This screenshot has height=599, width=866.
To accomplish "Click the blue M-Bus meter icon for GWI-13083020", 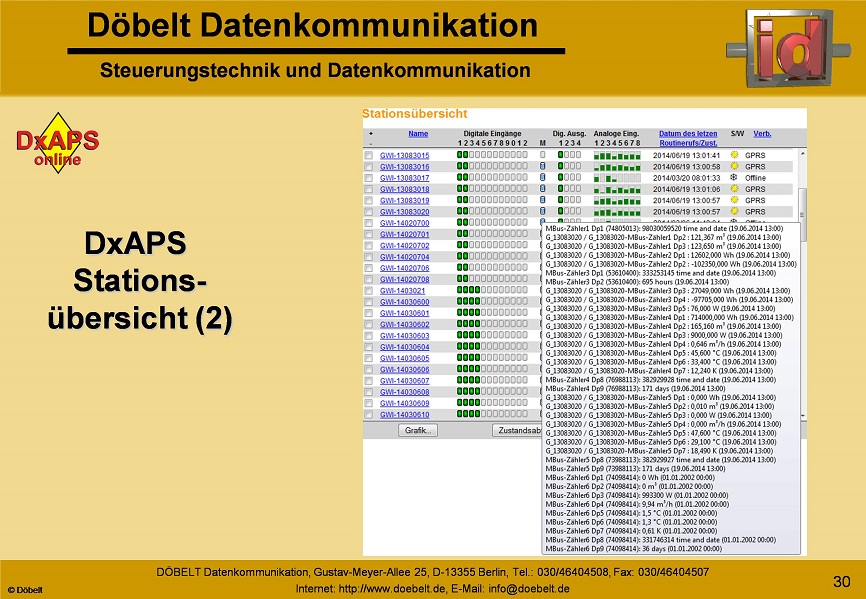I will pyautogui.click(x=543, y=212).
